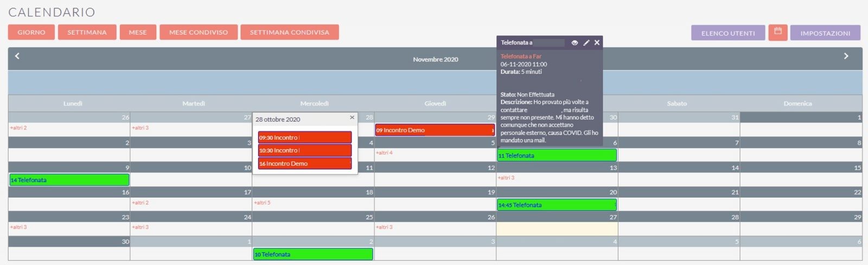The image size is (868, 265).
Task: Expand '+altri 3' on Friday 13
Action: (x=507, y=178)
